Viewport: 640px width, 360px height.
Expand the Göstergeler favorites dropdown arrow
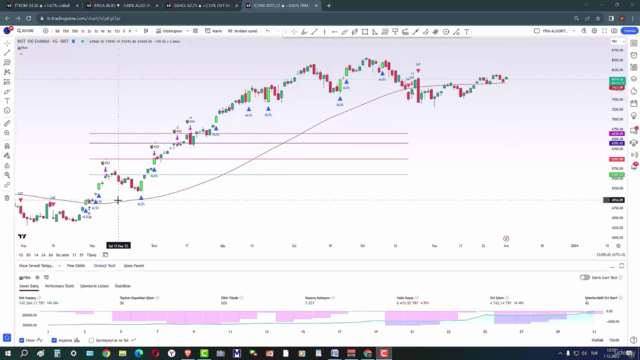click(x=188, y=31)
